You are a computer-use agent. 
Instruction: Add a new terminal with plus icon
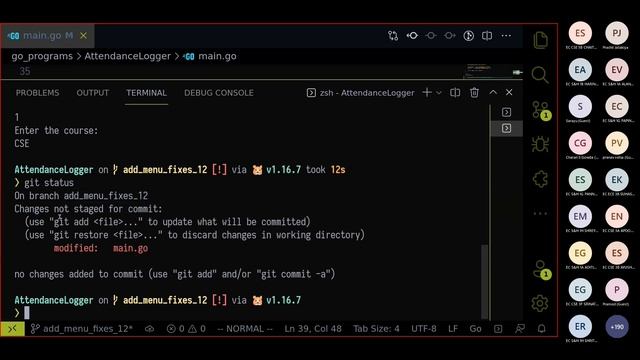point(427,93)
